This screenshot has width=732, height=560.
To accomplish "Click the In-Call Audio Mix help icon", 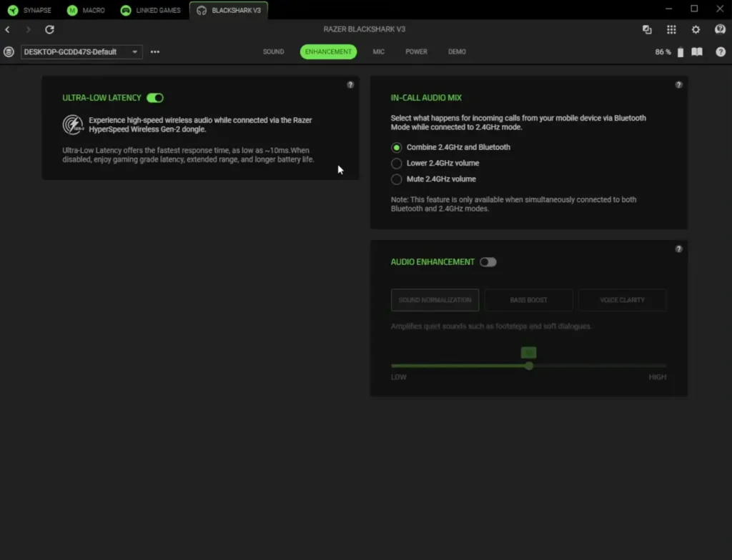I will coord(679,84).
